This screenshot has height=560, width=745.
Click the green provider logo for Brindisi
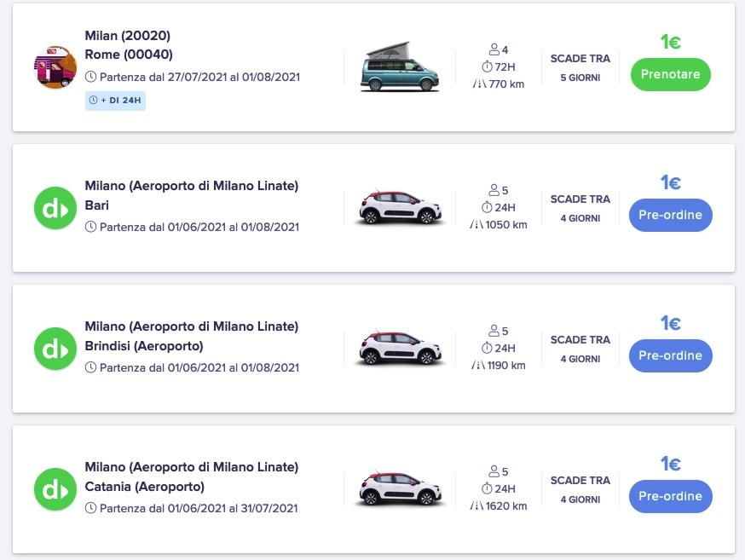click(55, 349)
